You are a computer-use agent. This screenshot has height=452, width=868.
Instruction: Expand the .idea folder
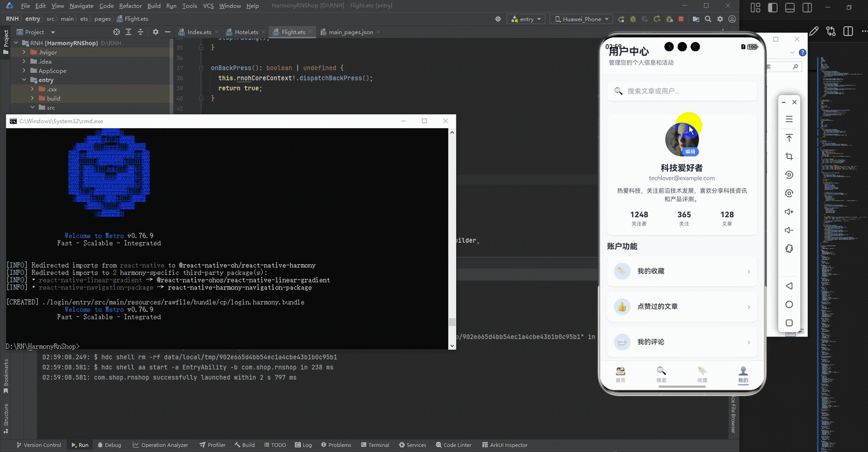coord(24,62)
